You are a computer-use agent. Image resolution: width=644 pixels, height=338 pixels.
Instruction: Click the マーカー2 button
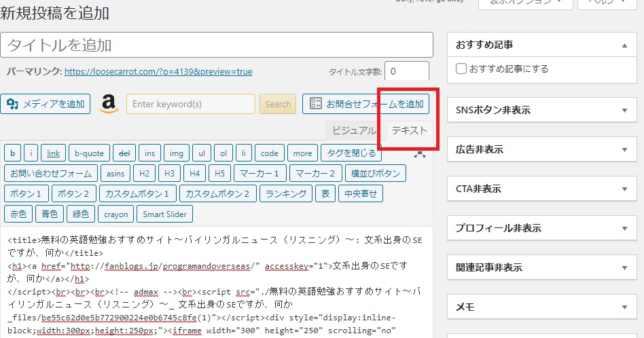[x=315, y=173]
